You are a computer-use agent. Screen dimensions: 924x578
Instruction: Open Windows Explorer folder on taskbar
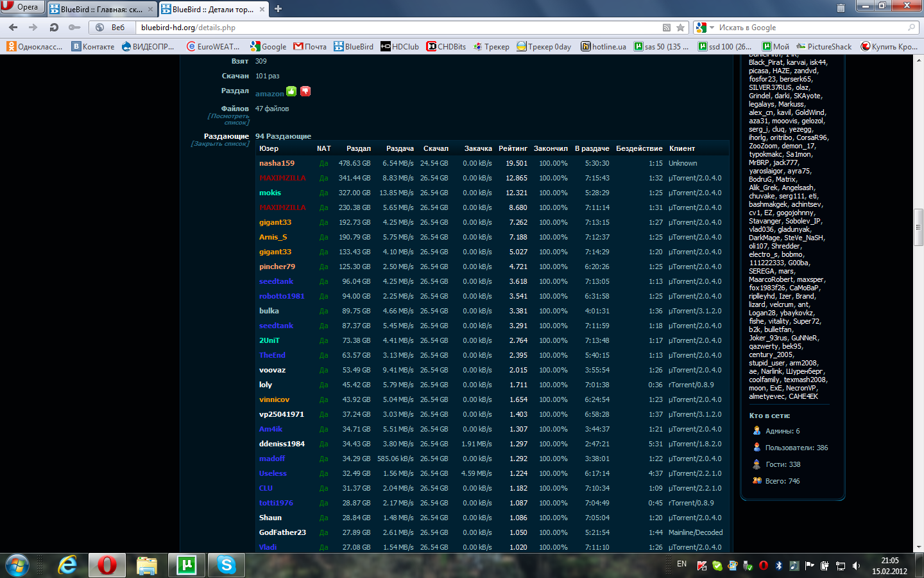pos(147,565)
